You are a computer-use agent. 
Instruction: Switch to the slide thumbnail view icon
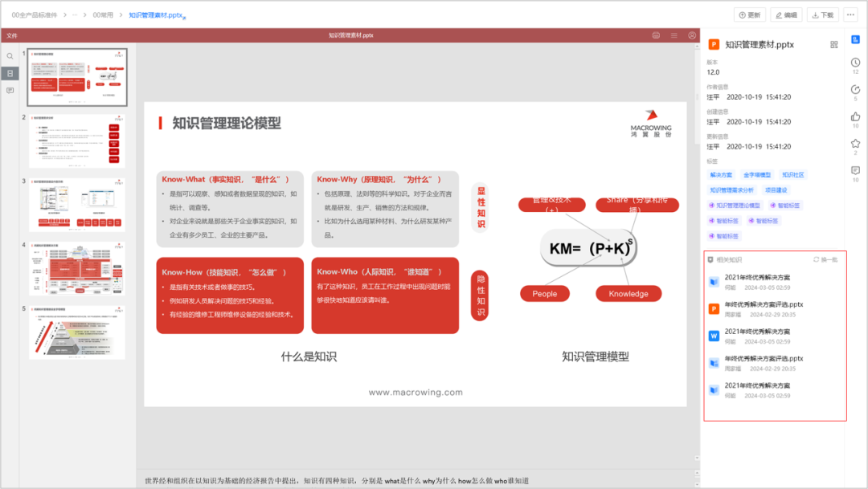[10, 73]
